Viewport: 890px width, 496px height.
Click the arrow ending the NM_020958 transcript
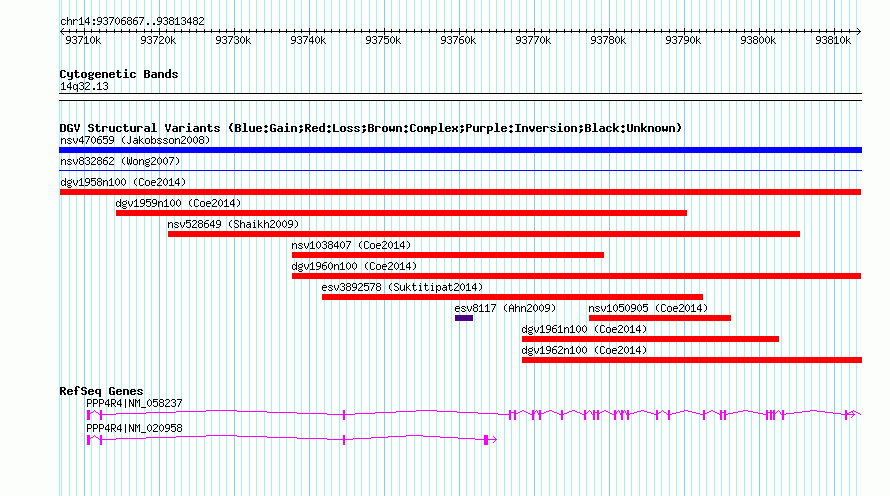tap(494, 439)
